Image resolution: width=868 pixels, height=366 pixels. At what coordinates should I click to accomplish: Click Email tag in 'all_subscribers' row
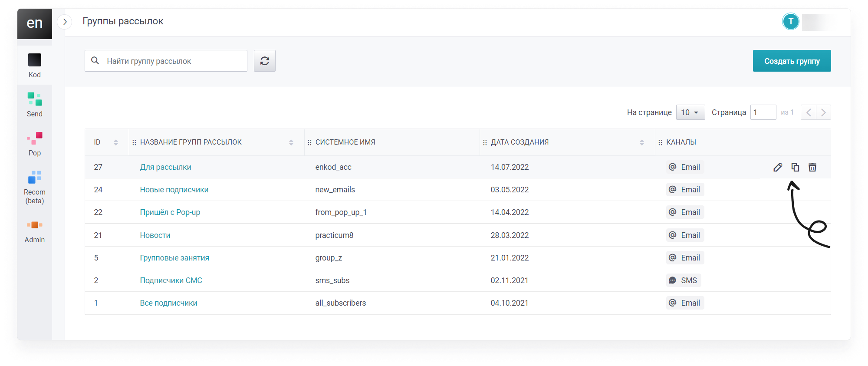click(x=685, y=303)
